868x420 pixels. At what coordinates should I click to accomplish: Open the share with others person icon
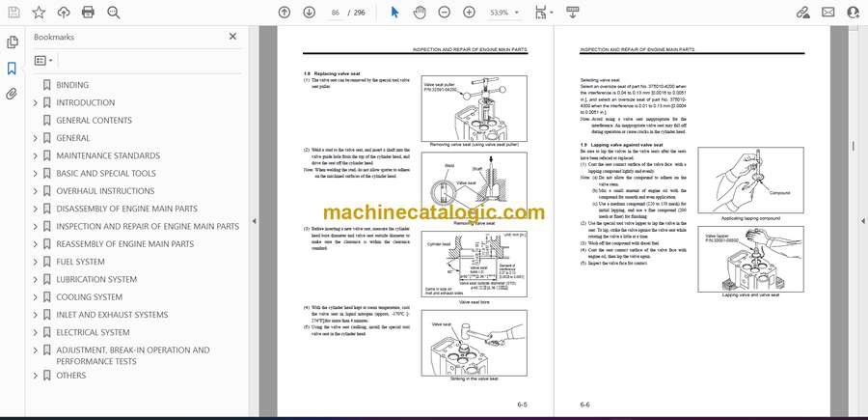pyautogui.click(x=854, y=13)
